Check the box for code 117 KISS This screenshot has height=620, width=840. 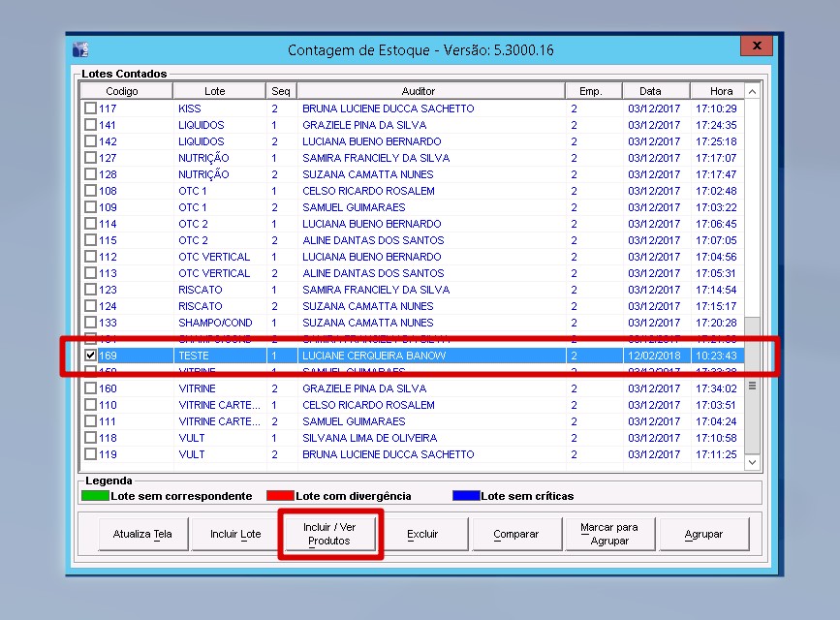(90, 108)
